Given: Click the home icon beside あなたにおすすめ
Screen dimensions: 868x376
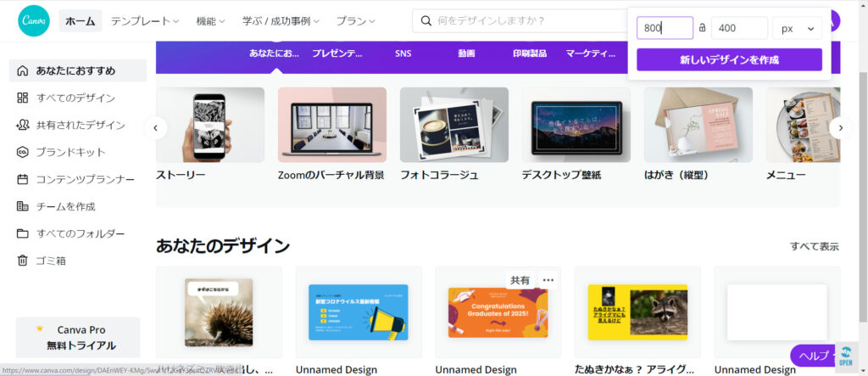Looking at the screenshot, I should point(23,70).
